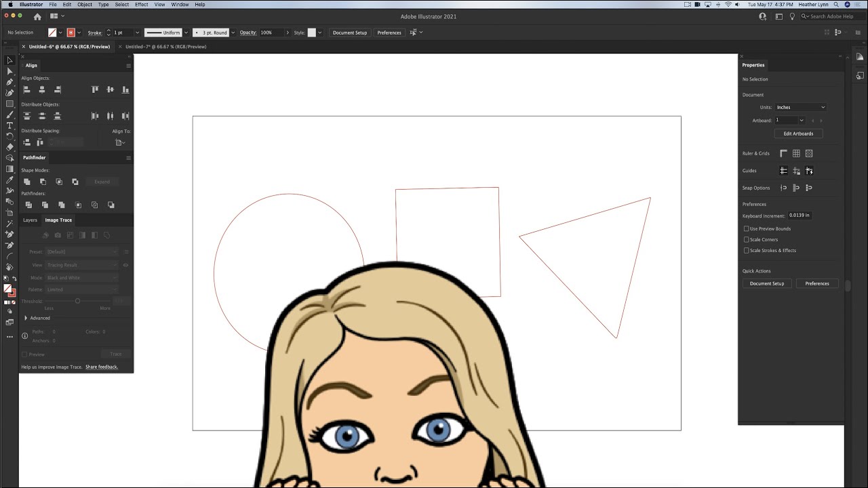Image resolution: width=868 pixels, height=488 pixels.
Task: Click Edit Artboards button
Action: 798,134
